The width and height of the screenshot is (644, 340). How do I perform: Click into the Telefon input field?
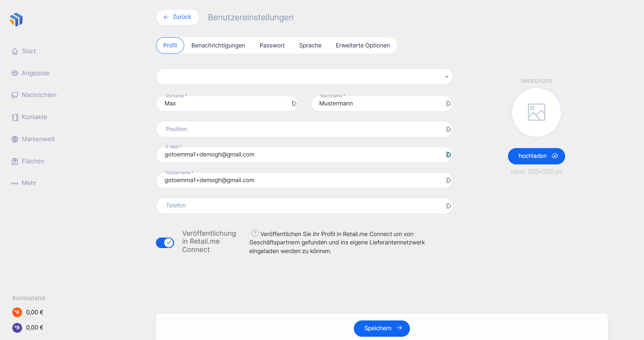tap(300, 206)
